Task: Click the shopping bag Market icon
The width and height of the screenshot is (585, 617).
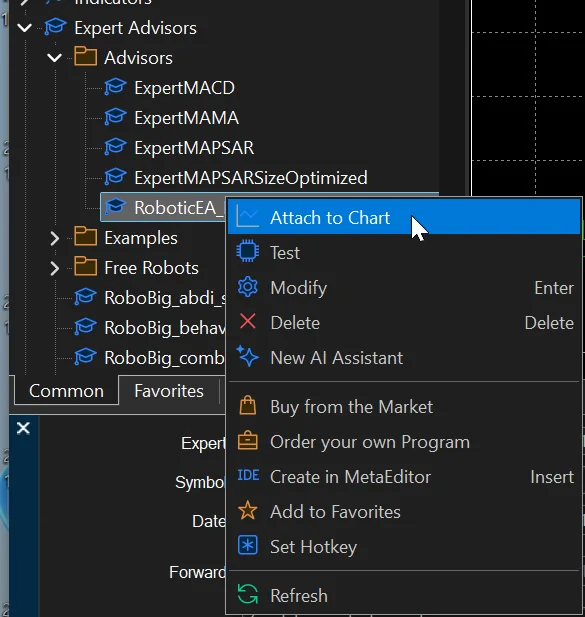Action: (247, 405)
